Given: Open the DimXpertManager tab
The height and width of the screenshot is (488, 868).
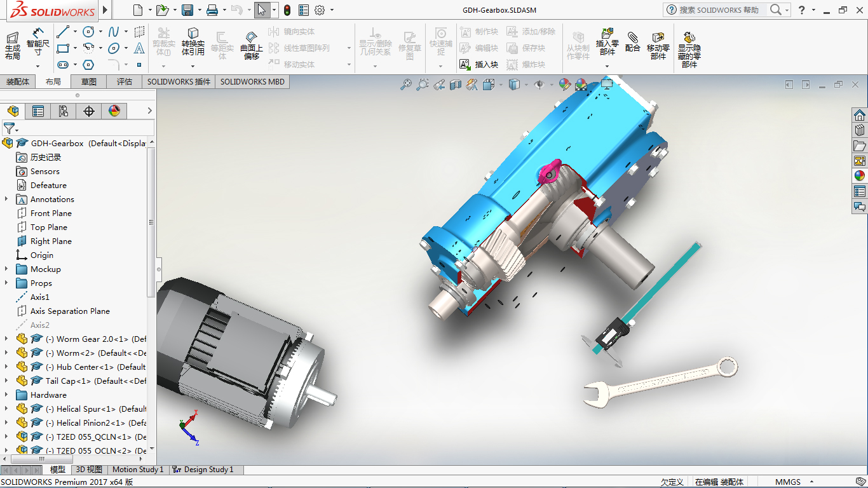Looking at the screenshot, I should [x=89, y=111].
